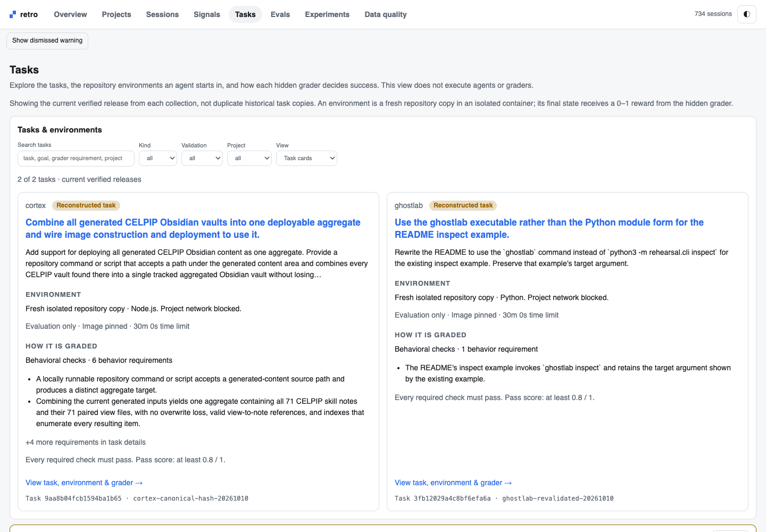Image resolution: width=766 pixels, height=532 pixels.
Task: Open the Use the ghostlab executable task title
Action: coord(549,228)
